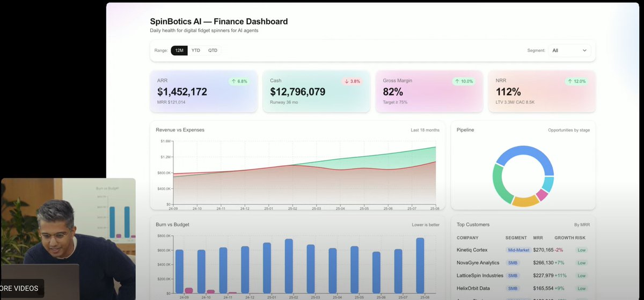Click the Revenue vs Expenses chart title
Viewport: 644px width, 300px height.
tap(180, 130)
